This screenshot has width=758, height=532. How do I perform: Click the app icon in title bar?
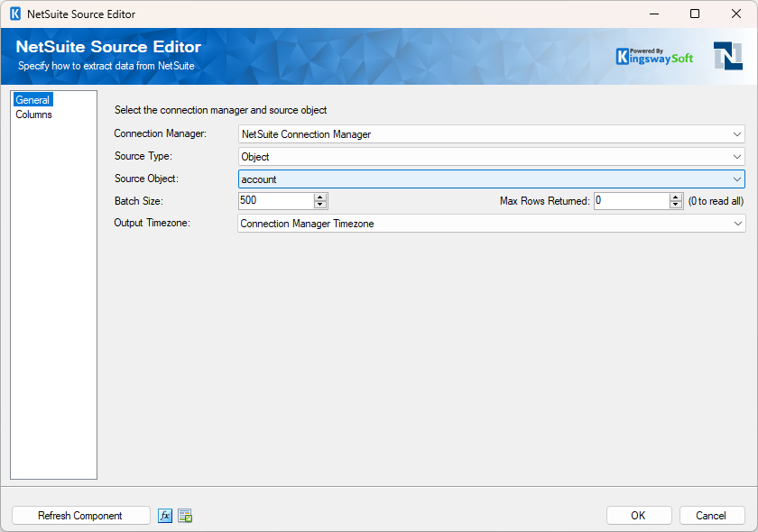pos(15,14)
